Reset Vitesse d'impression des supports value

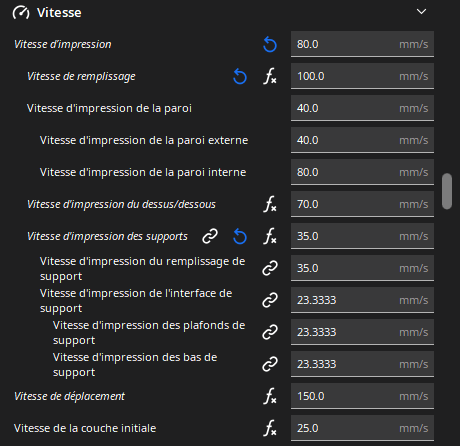(x=240, y=236)
